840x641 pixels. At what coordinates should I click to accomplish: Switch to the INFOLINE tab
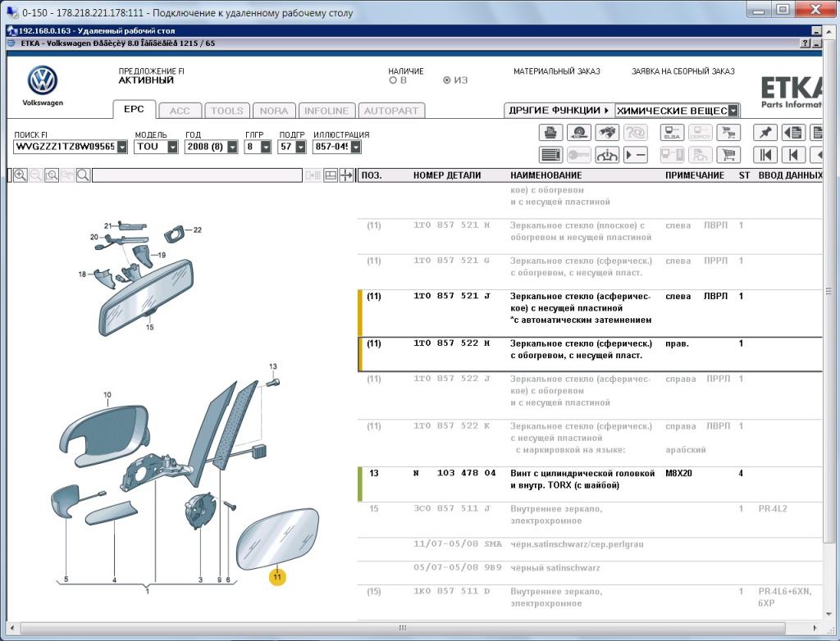(326, 111)
